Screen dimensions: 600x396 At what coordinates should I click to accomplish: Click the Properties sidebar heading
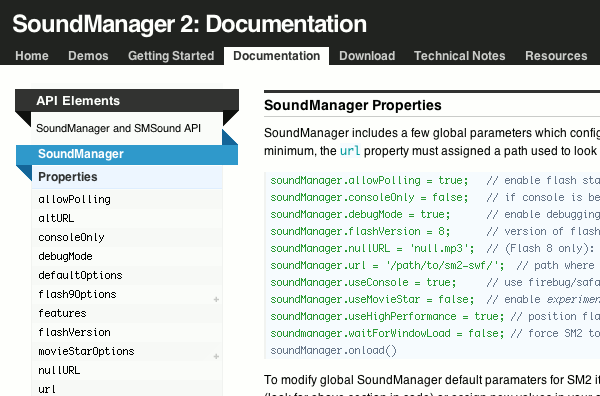click(x=127, y=177)
